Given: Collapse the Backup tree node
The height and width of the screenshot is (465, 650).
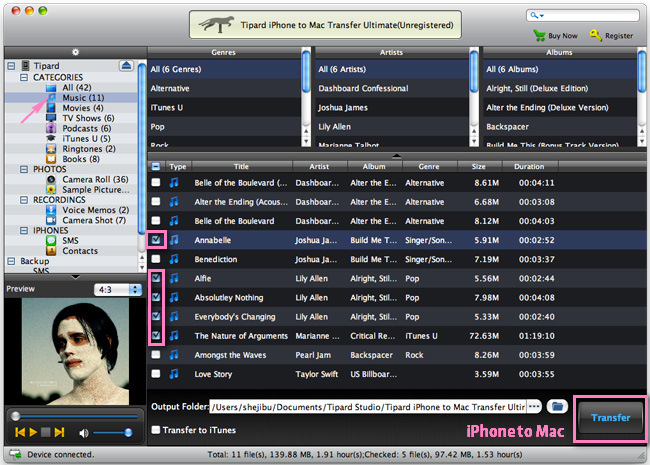Looking at the screenshot, I should [x=11, y=261].
